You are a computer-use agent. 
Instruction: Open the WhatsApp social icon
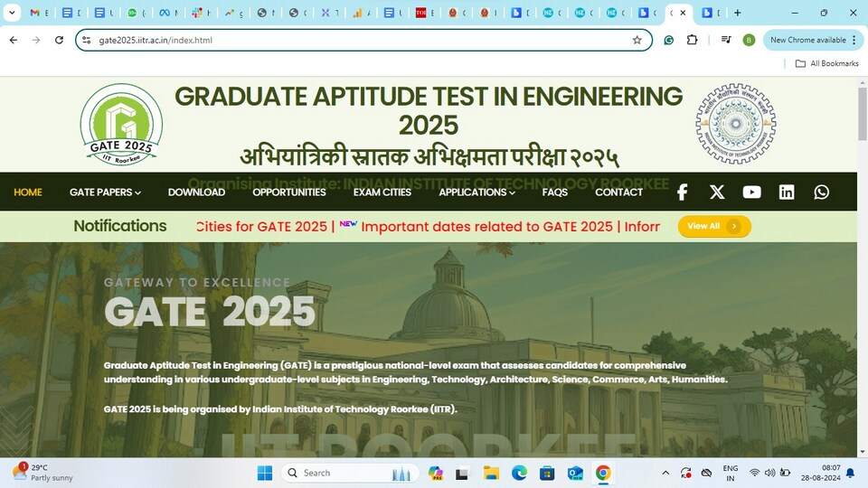point(822,192)
